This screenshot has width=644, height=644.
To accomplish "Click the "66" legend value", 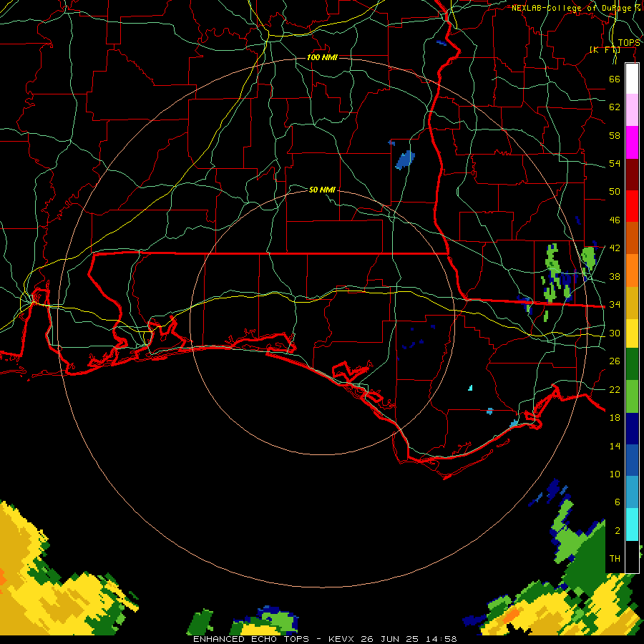I will click(x=615, y=79).
